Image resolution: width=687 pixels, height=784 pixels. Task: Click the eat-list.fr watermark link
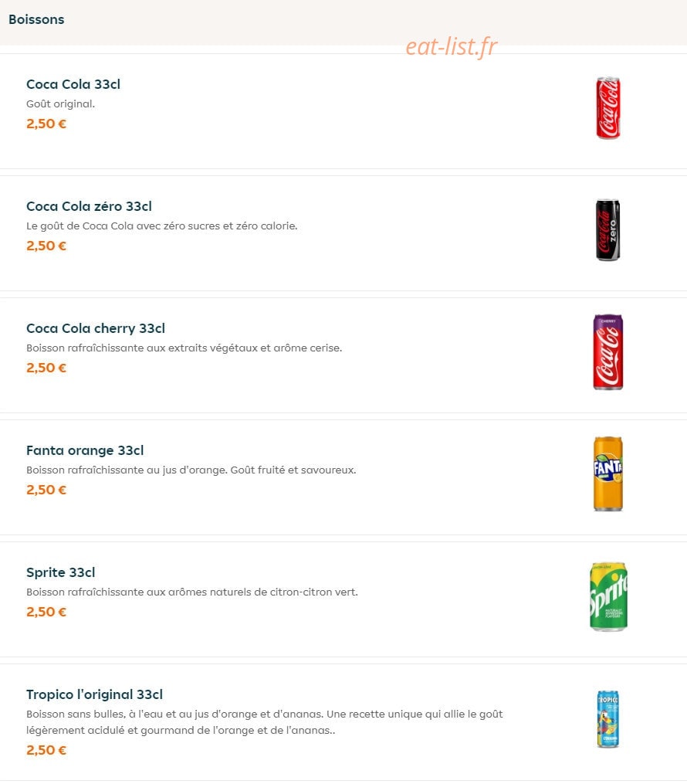tap(451, 46)
